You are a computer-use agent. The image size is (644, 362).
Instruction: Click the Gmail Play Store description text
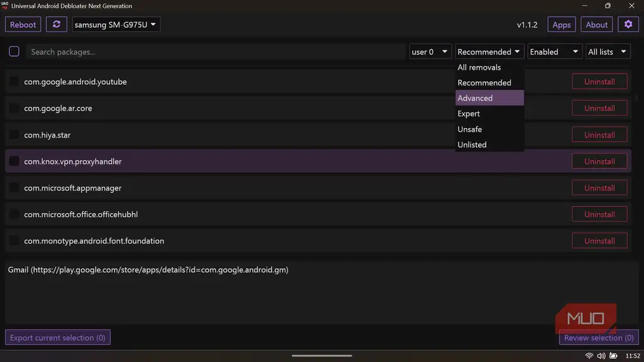(x=148, y=270)
